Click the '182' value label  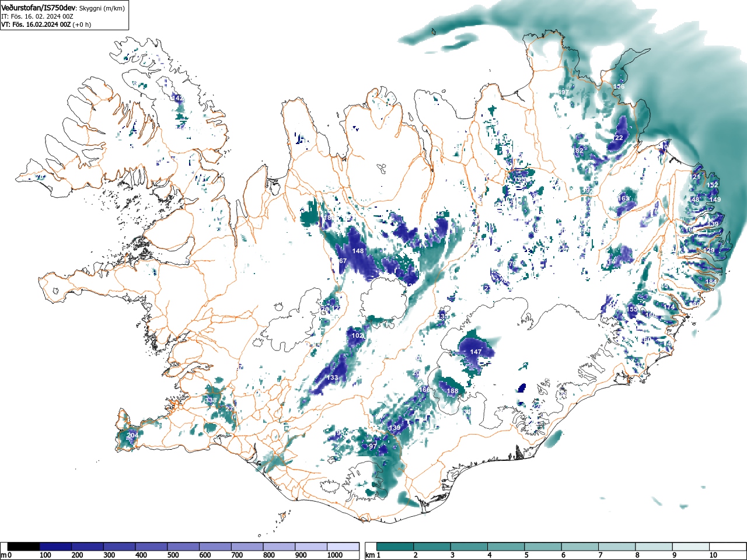pyautogui.click(x=578, y=150)
